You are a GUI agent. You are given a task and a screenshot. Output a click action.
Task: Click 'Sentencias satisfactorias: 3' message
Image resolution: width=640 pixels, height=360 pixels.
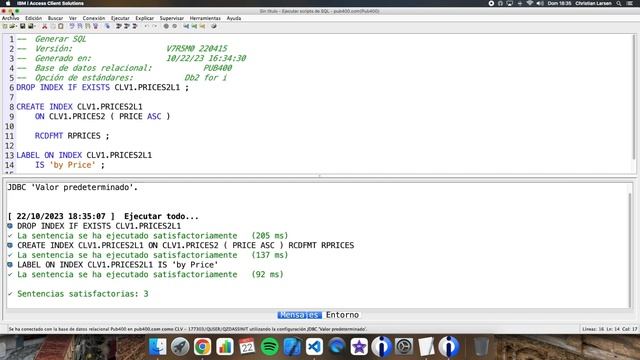[x=82, y=294]
